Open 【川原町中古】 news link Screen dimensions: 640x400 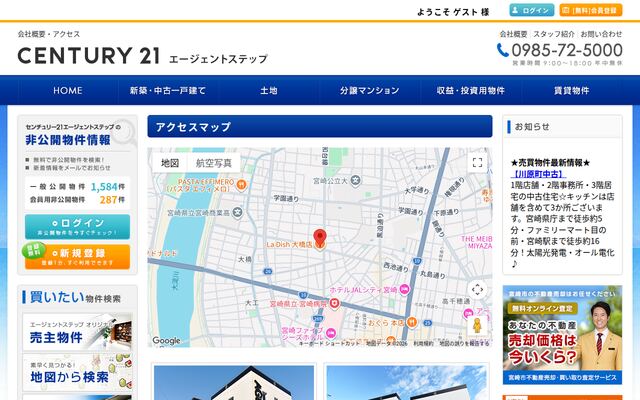click(538, 174)
